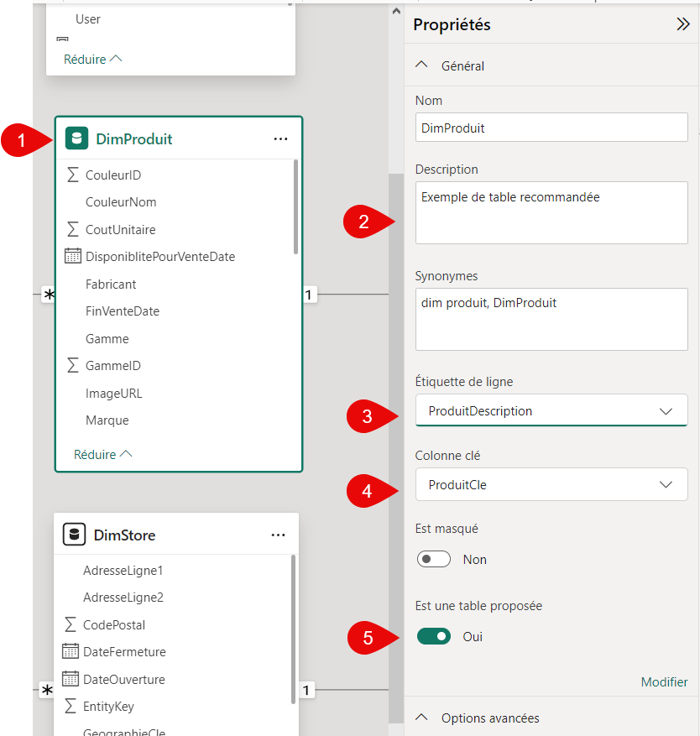Click the DimProduit table vertical scrollbar

point(295,206)
